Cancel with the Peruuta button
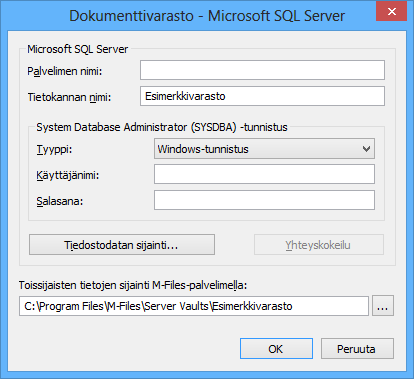 357,349
